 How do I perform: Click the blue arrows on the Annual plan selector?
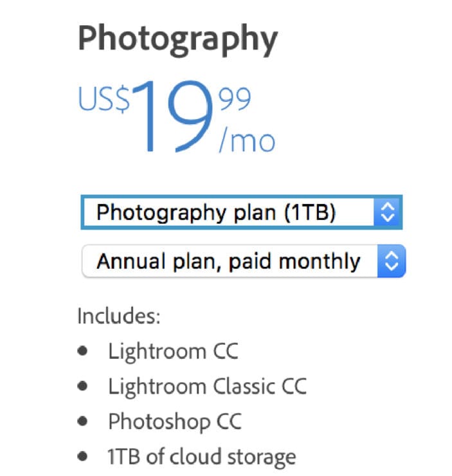(392, 261)
